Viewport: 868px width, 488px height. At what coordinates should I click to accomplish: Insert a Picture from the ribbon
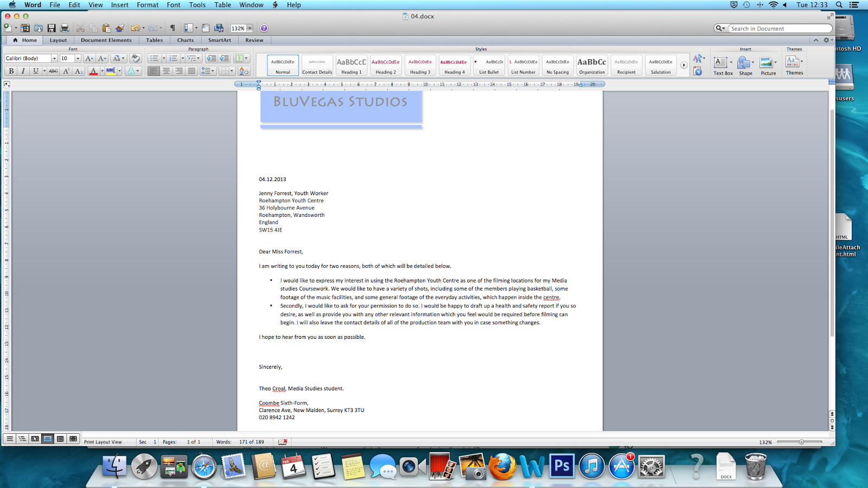[768, 66]
